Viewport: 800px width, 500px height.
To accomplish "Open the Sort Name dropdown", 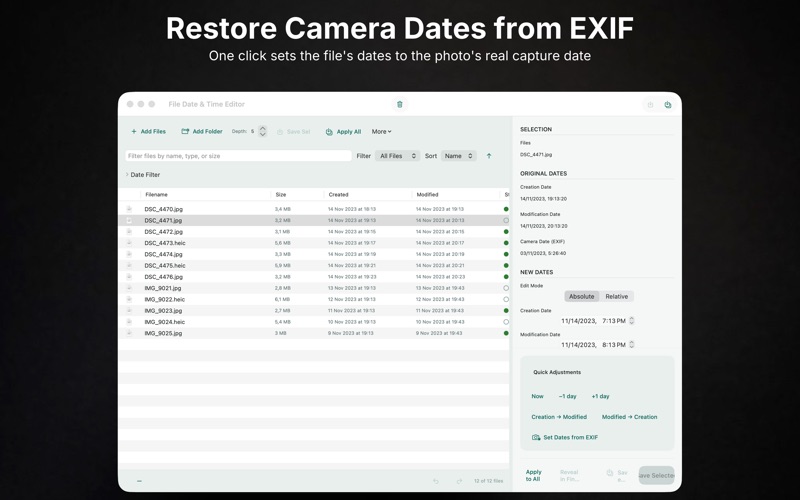I will click(459, 156).
